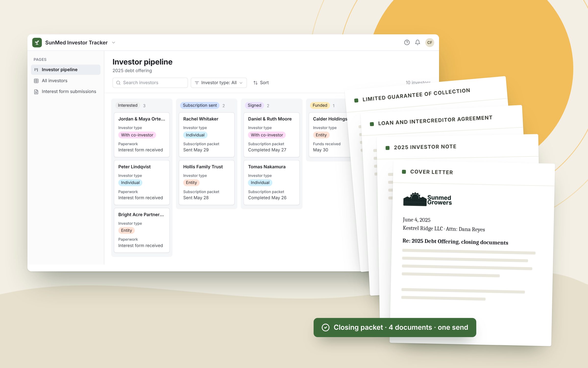Open the Bright Acre Partner... card
Screen dimensions: 588x368
tap(142, 230)
